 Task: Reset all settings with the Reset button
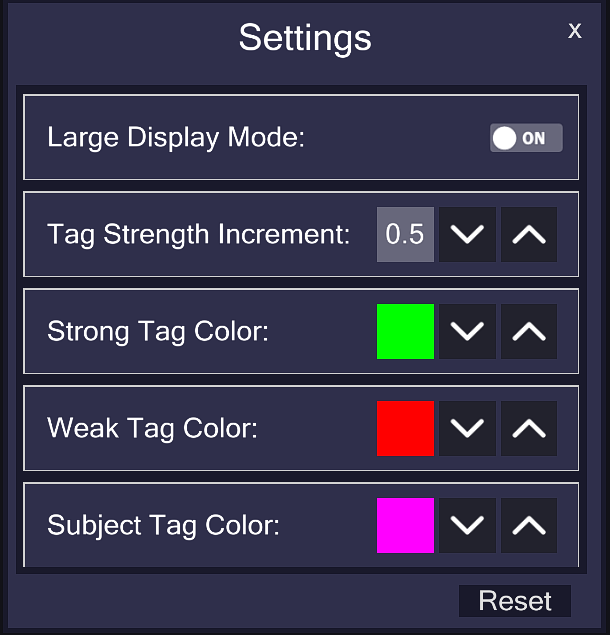coord(515,601)
